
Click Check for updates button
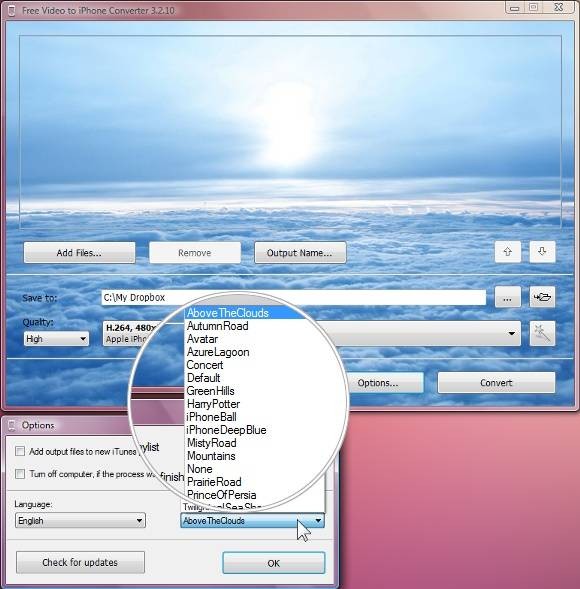(x=80, y=562)
